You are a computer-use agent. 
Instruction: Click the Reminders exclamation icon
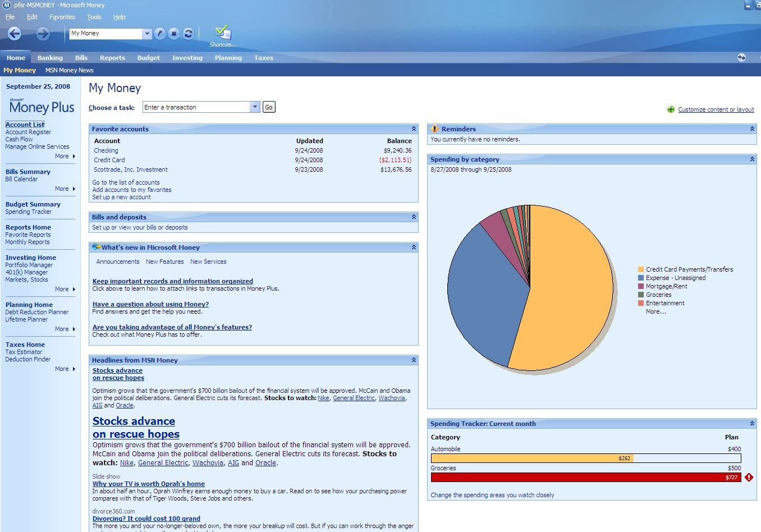(434, 129)
